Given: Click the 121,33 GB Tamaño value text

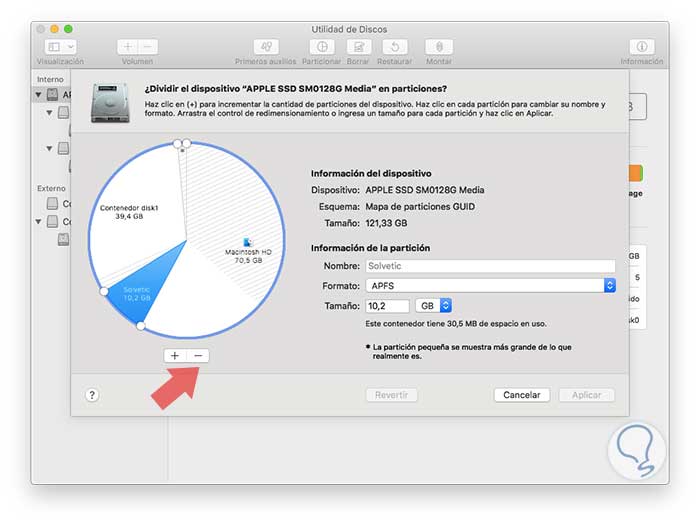Looking at the screenshot, I should pos(386,223).
